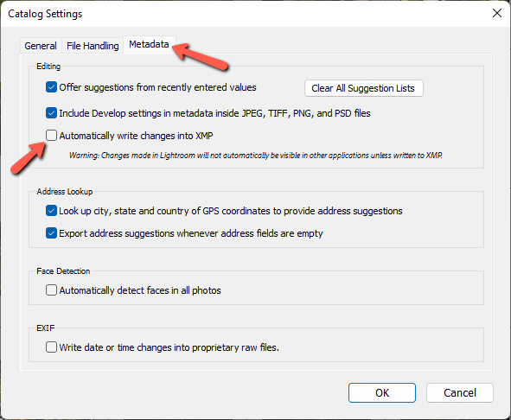Uncheck Export address suggestions when fields empty
This screenshot has width=511, height=420.
[52, 233]
